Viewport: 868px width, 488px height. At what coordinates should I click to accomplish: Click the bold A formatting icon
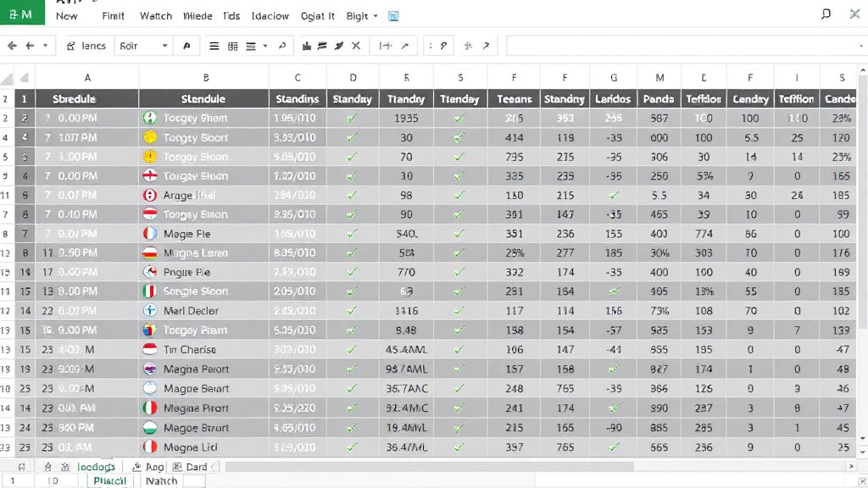pyautogui.click(x=186, y=46)
